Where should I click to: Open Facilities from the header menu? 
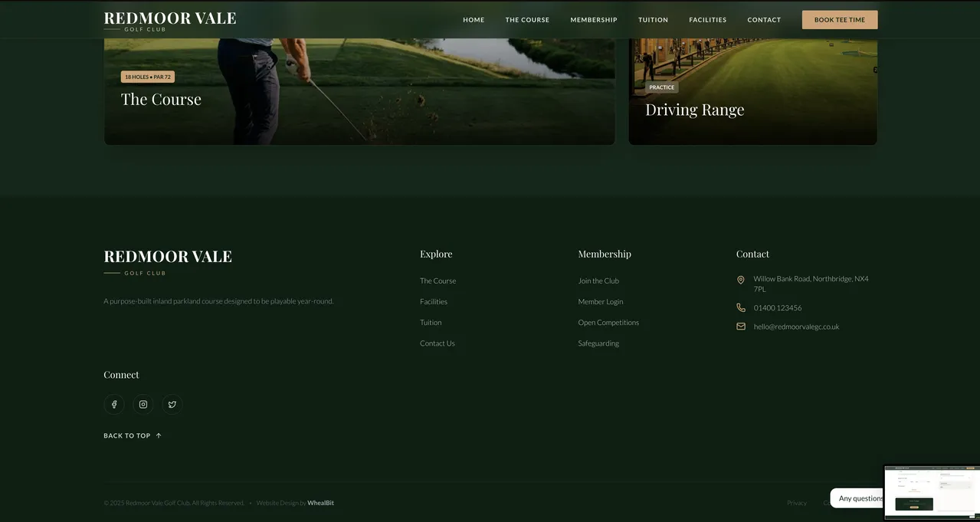tap(707, 20)
